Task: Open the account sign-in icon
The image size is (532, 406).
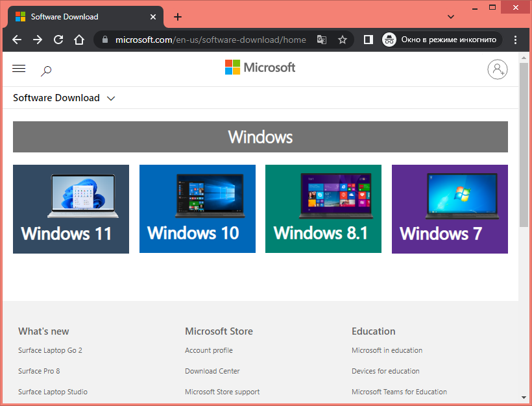Action: click(497, 69)
